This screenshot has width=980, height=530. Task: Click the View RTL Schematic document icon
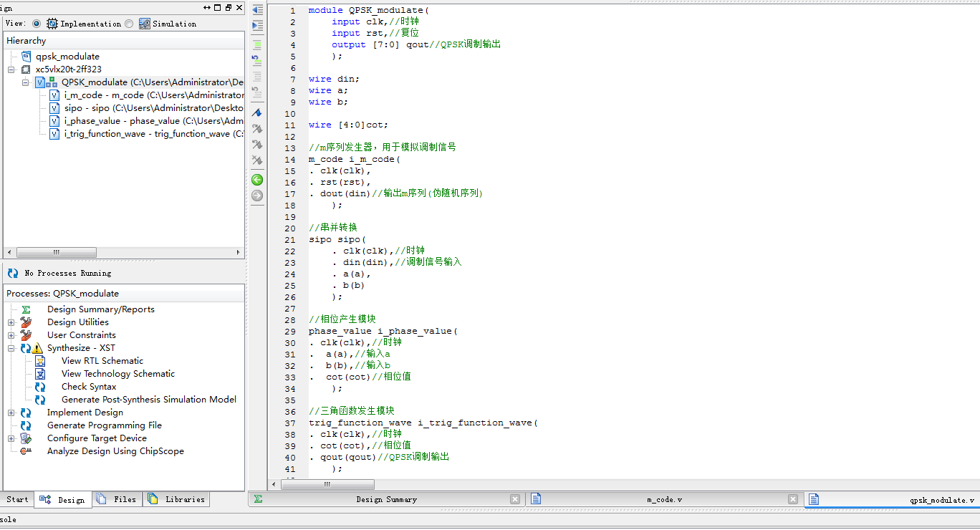click(x=39, y=361)
